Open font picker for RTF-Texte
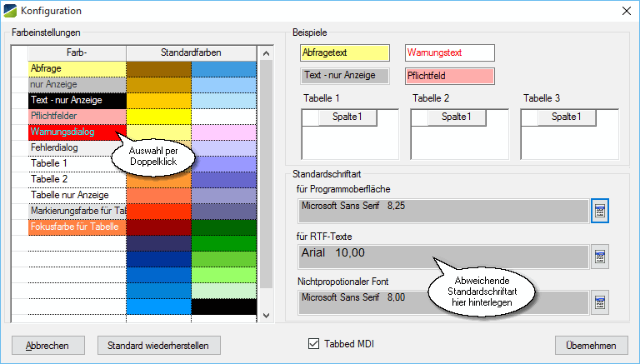640x364 pixels. tap(600, 256)
